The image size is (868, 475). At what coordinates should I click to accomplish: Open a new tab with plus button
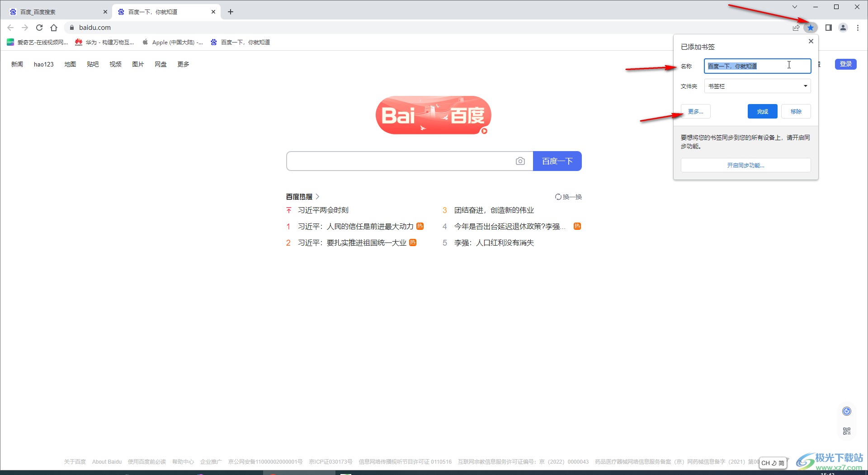click(x=231, y=12)
